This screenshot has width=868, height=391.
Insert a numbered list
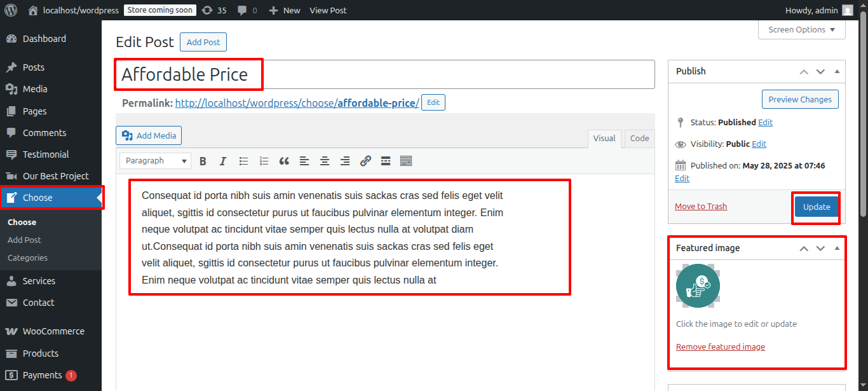(264, 161)
